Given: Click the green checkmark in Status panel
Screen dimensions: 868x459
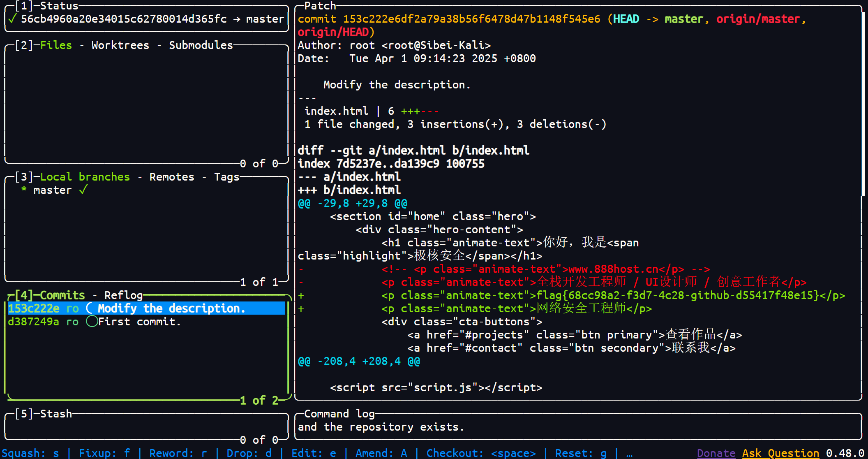Looking at the screenshot, I should pyautogui.click(x=12, y=19).
